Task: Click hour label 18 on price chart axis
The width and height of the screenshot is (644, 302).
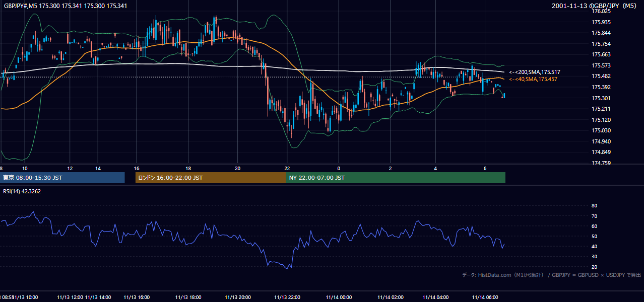Action: coord(188,168)
